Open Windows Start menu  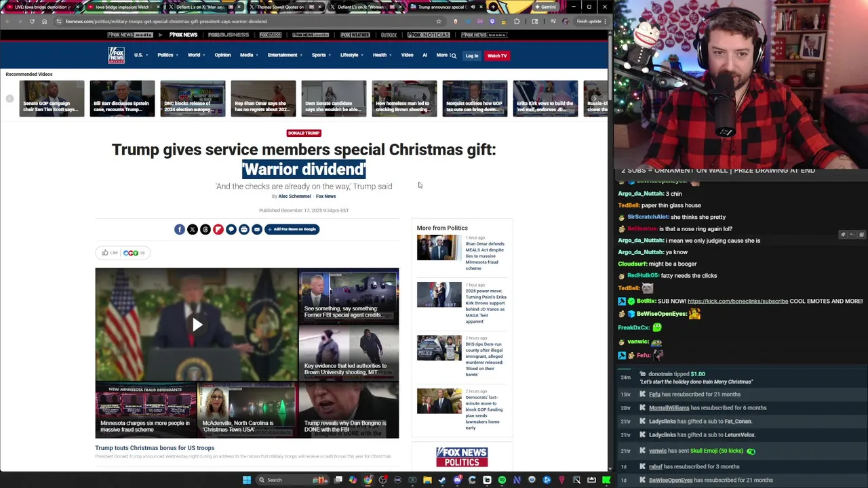pyautogui.click(x=247, y=480)
